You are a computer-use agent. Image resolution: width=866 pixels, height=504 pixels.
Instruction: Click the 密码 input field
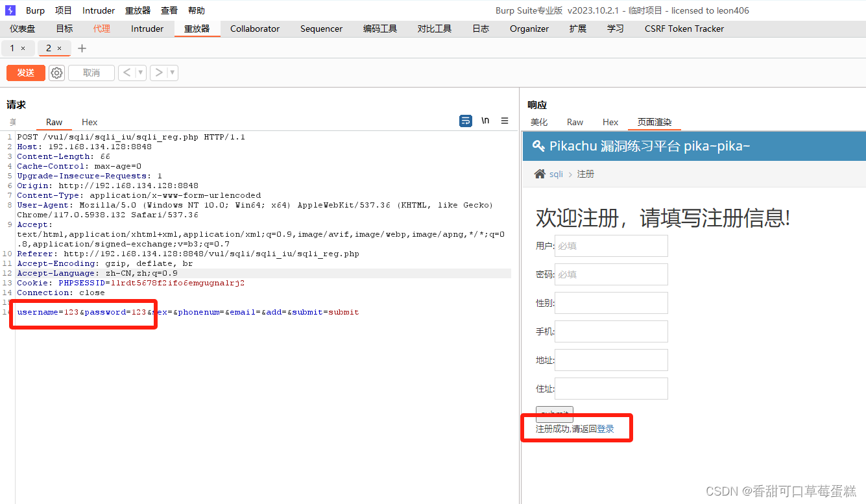tap(611, 274)
